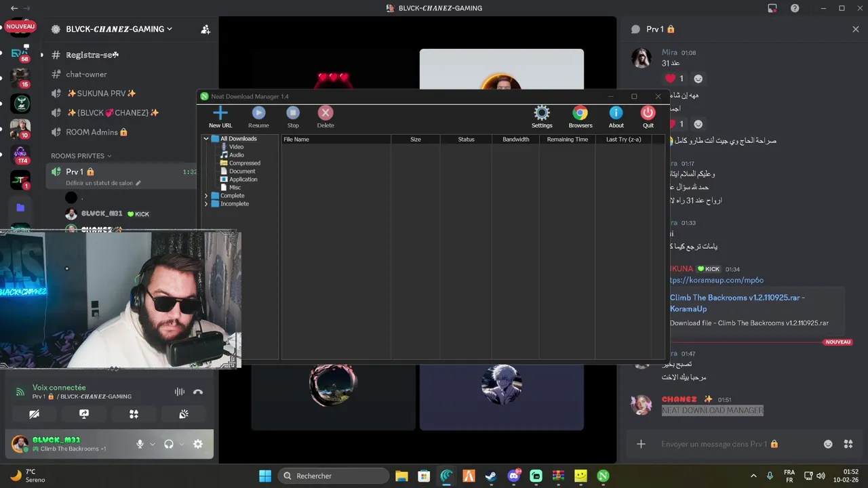The height and width of the screenshot is (488, 868).
Task: Click the red Quit icon
Action: [x=648, y=117]
